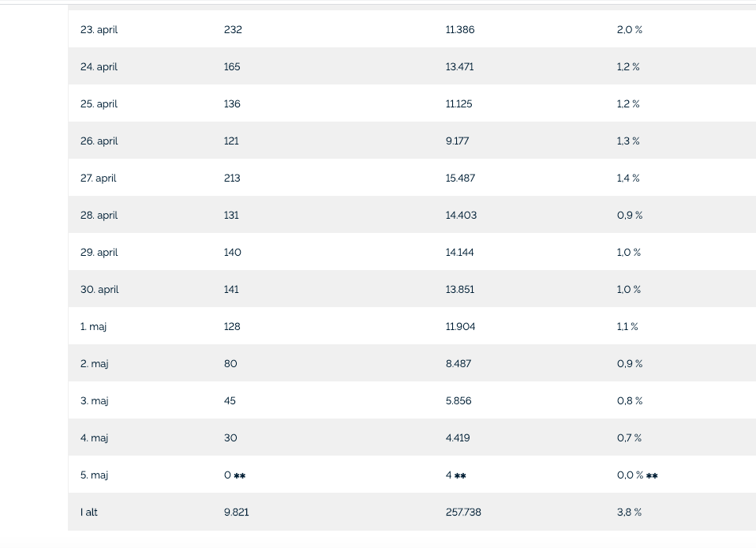Screen dimensions: 756x548
Task: Click the double asterisk next to 4 on 5. maj
Action: (x=460, y=475)
